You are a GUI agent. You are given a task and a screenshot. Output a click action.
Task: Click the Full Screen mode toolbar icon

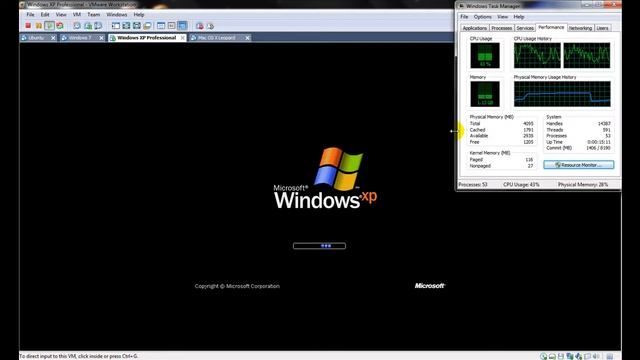[126, 26]
